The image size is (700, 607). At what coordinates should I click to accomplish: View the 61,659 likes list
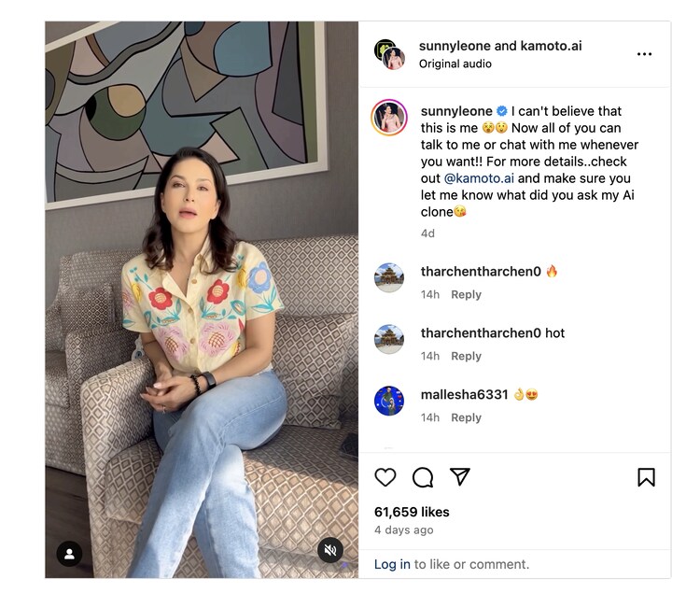point(412,512)
